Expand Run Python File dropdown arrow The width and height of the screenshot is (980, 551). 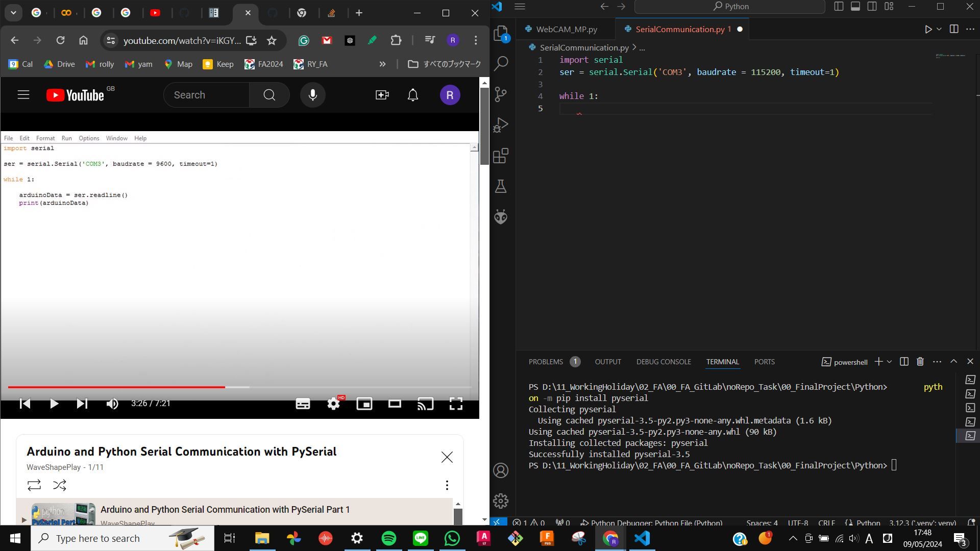(x=939, y=29)
